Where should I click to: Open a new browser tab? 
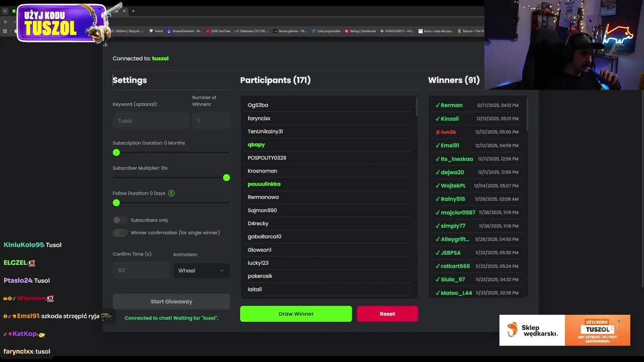tap(133, 11)
